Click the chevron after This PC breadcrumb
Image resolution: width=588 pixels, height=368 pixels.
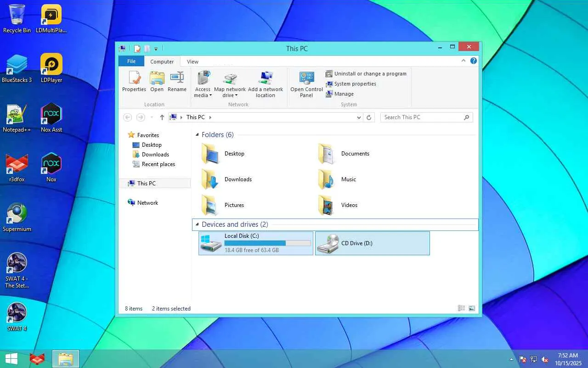point(210,117)
